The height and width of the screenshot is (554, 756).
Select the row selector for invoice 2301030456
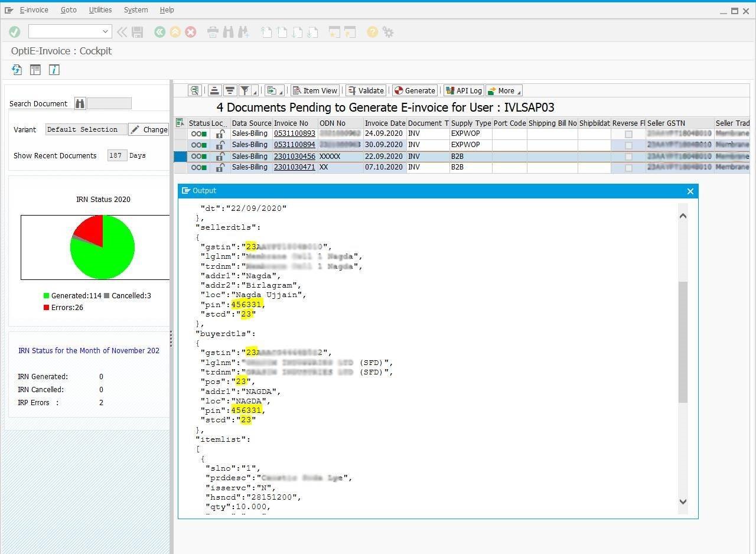click(x=180, y=157)
